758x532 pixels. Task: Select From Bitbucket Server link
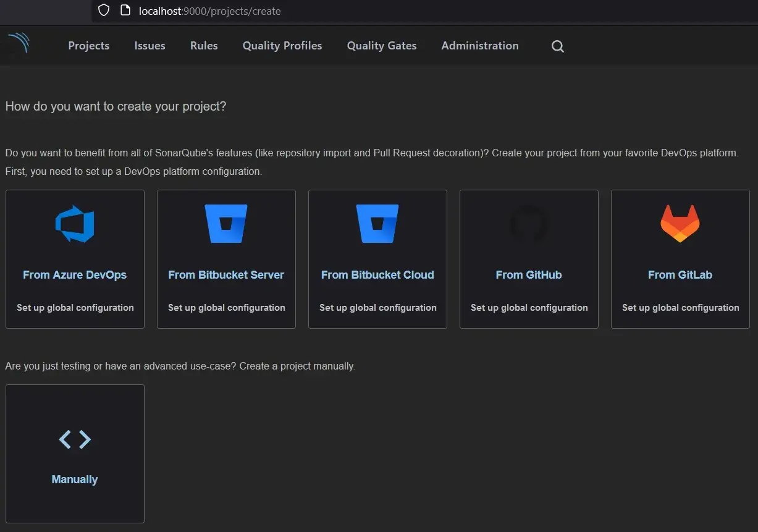(226, 275)
